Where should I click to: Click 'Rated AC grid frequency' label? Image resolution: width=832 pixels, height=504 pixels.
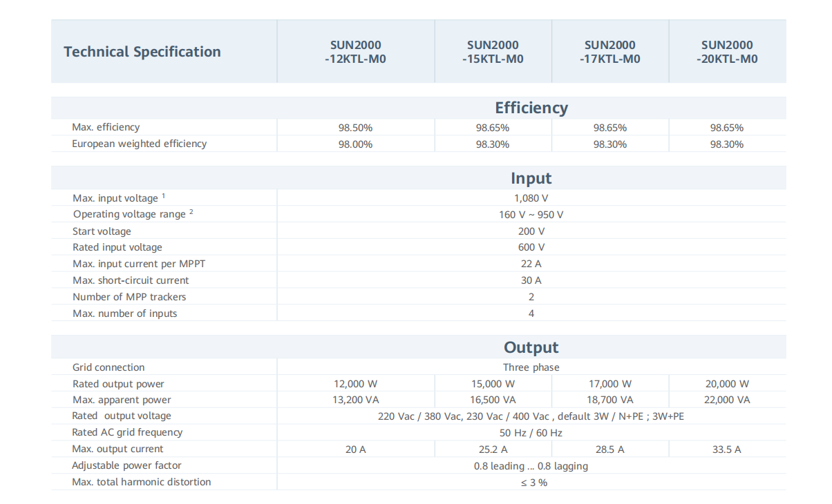tap(127, 432)
